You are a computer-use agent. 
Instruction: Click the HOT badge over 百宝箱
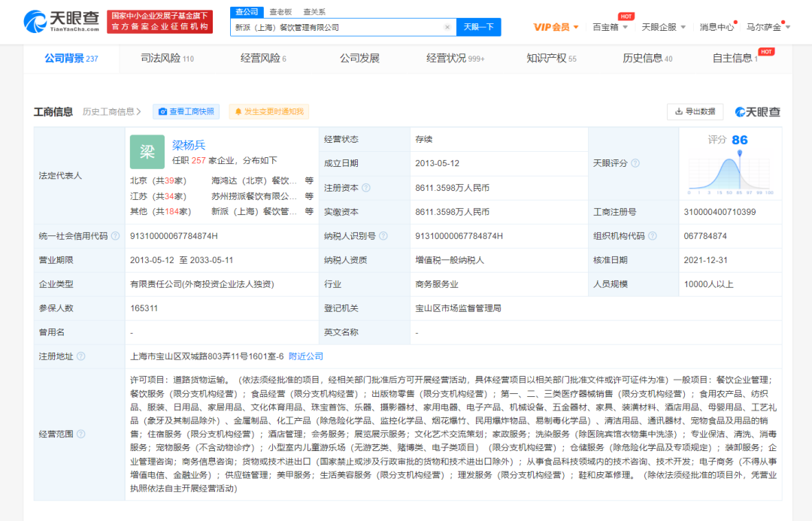click(626, 17)
